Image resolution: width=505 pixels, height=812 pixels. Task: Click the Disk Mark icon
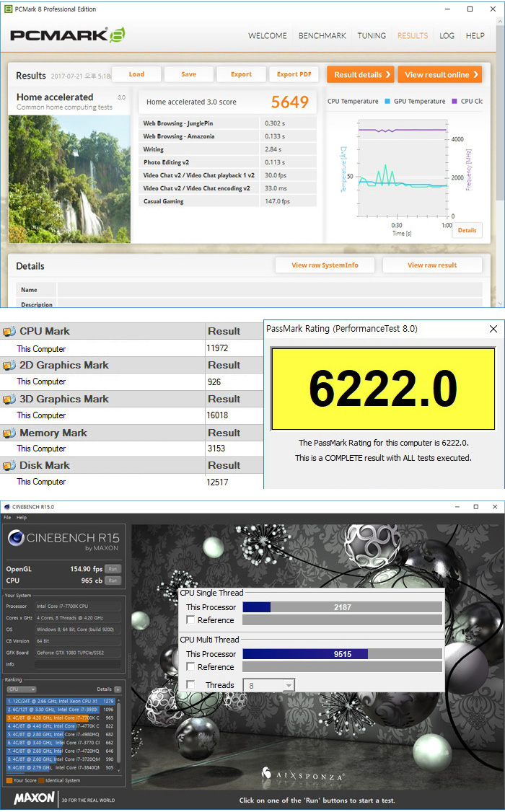[9, 466]
